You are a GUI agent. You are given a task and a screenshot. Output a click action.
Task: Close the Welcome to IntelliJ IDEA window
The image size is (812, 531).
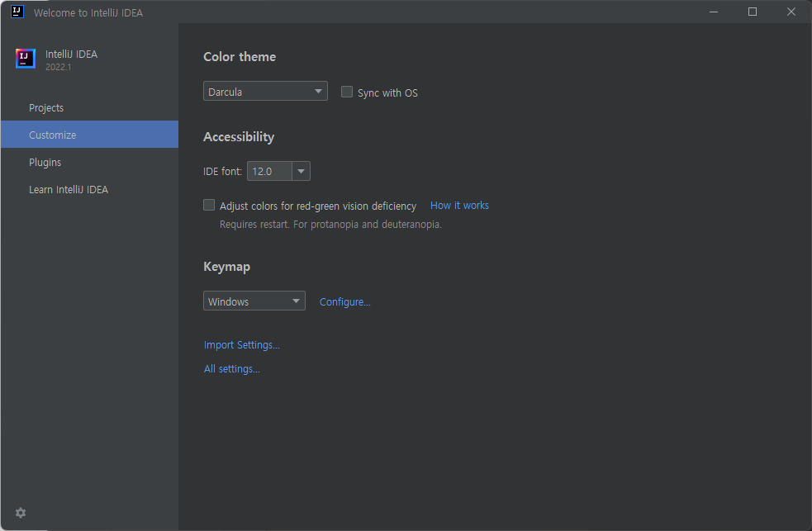click(x=791, y=12)
